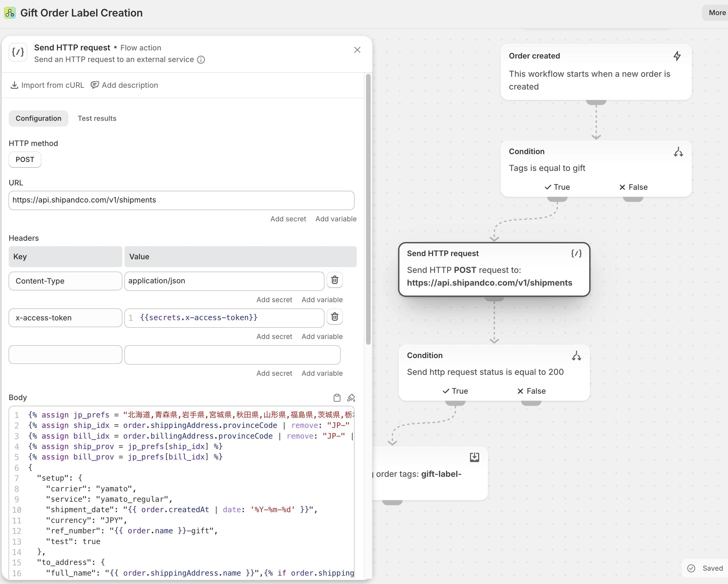Delete the Content-Type header row
Screen dimensions: 728x584
pyautogui.click(x=335, y=280)
